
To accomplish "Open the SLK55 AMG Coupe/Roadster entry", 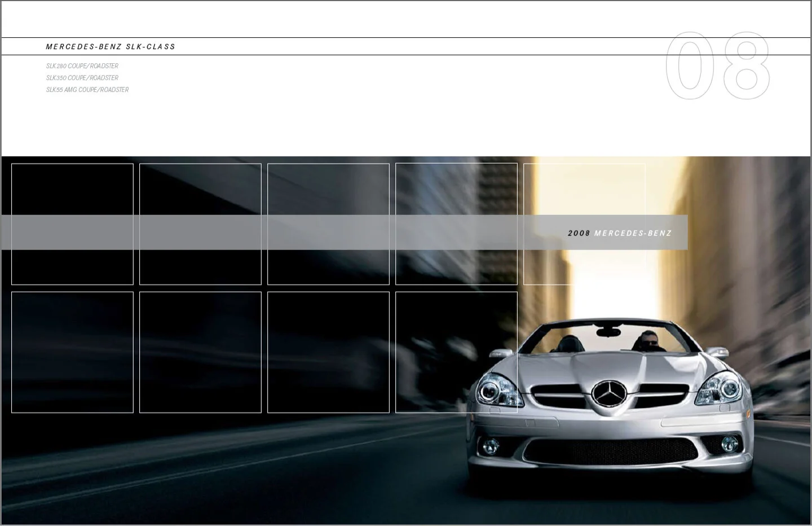I will pyautogui.click(x=87, y=90).
